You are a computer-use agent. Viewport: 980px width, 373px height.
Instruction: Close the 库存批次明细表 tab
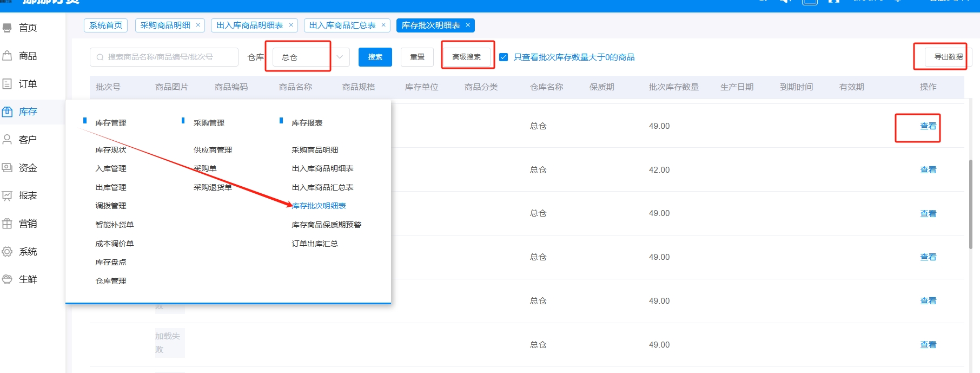[x=468, y=25]
